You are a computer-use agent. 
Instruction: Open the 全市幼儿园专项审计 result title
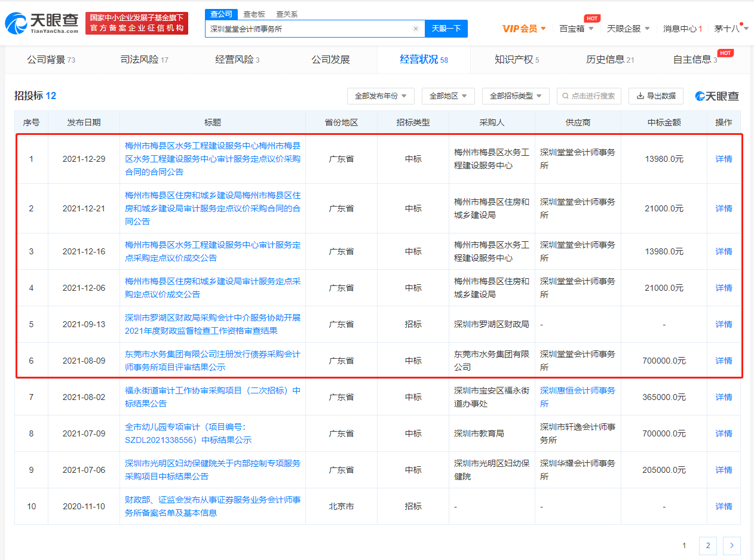(188, 433)
